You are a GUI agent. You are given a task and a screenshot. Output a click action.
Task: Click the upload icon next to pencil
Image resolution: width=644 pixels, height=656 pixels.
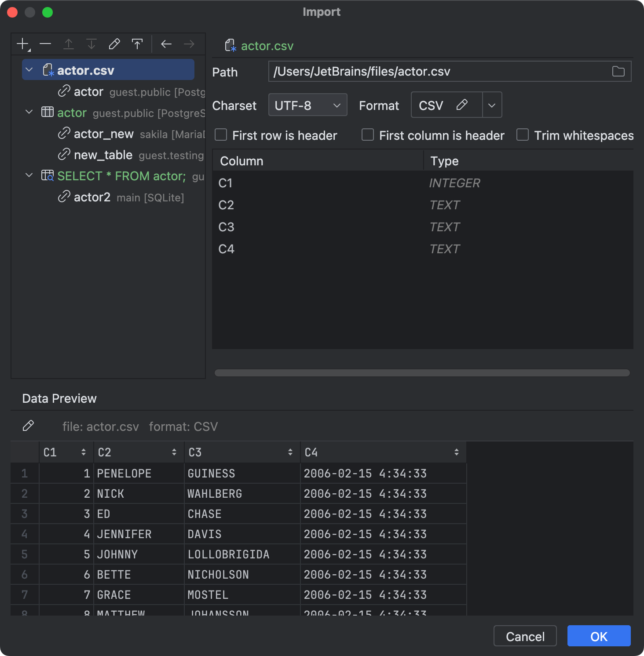[137, 44]
